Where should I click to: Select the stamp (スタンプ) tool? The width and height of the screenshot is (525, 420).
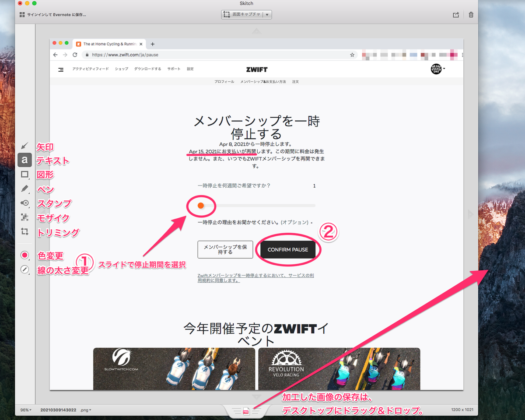point(24,203)
